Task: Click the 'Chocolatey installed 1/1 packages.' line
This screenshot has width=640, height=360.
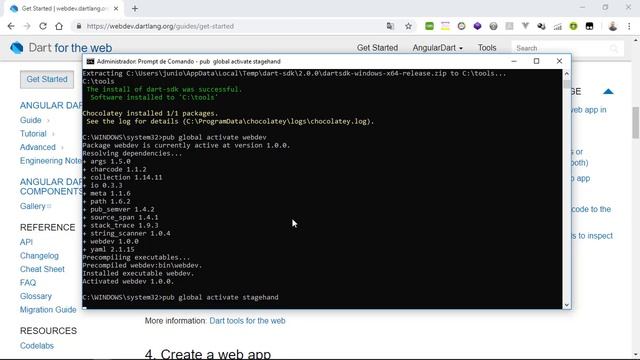Action: pos(150,113)
